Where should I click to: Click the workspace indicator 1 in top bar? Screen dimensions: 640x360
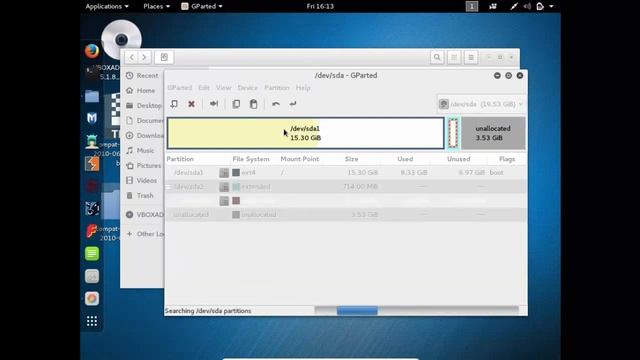tap(472, 6)
